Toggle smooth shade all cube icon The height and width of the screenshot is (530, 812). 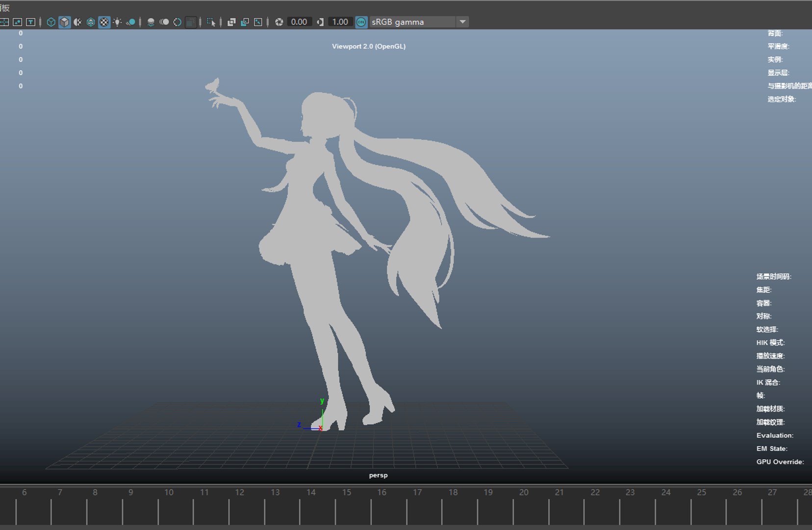(x=64, y=22)
